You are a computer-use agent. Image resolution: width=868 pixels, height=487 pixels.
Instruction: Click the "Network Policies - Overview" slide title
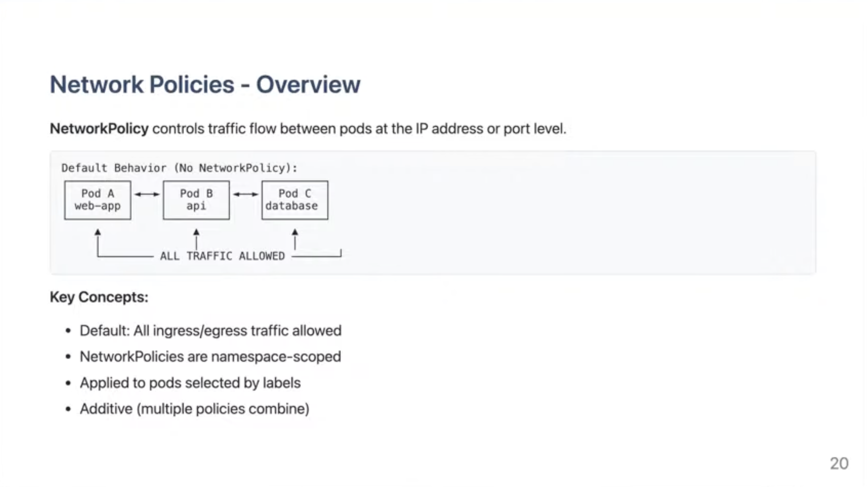click(205, 84)
